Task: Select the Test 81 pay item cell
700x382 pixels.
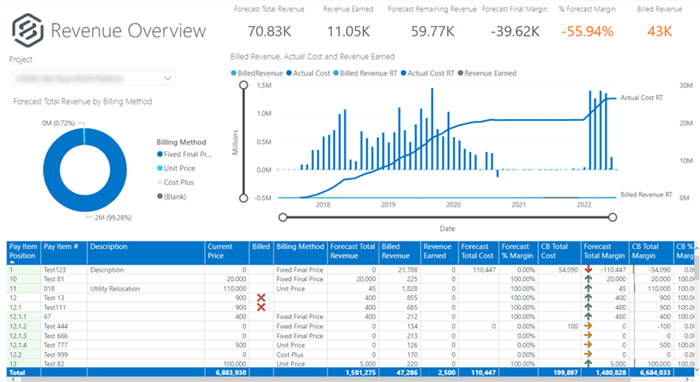Action: [64, 279]
